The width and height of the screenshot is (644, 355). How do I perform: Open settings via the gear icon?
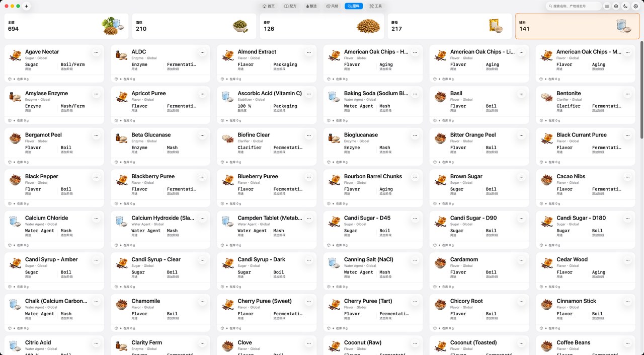point(635,6)
